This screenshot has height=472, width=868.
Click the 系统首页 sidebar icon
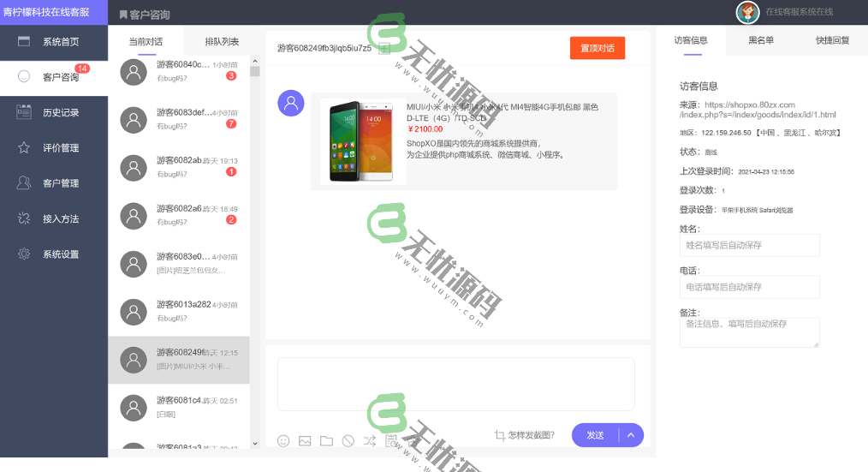24,41
